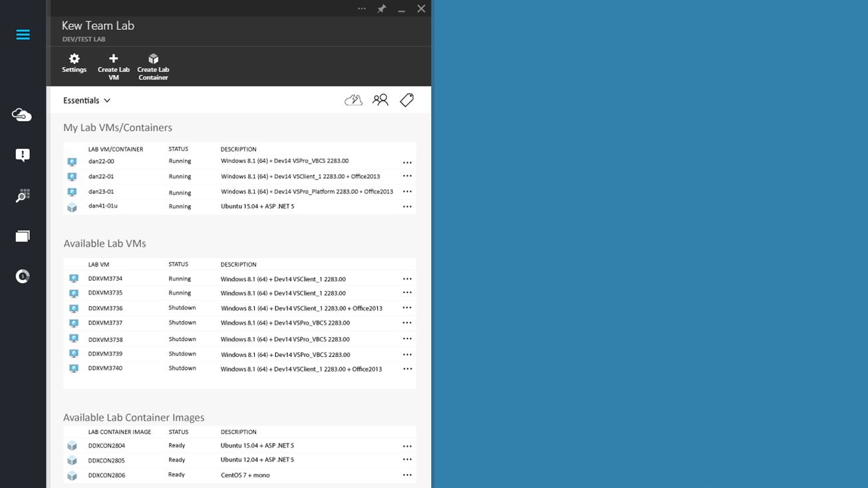The width and height of the screenshot is (868, 488).
Task: Select the DDXCON2804 container image
Action: pyautogui.click(x=106, y=445)
